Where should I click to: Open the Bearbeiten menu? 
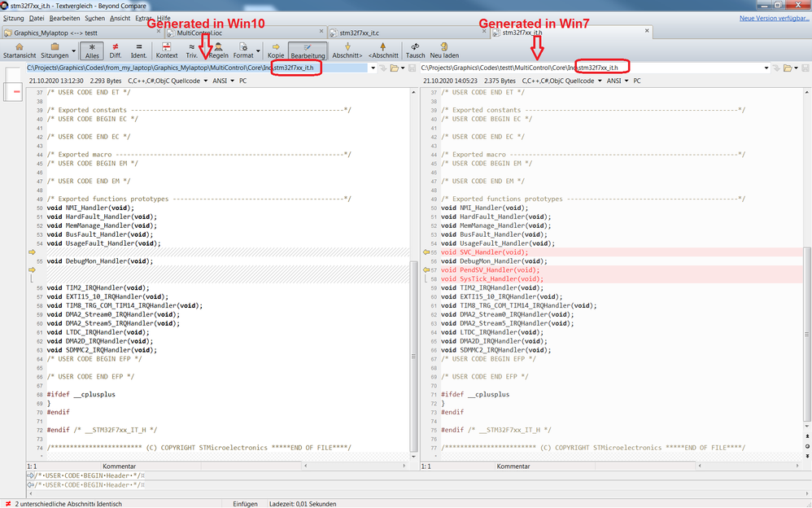(x=65, y=18)
